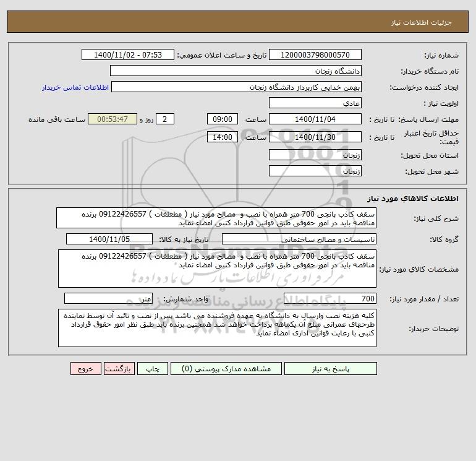Click the goods group field تاسیسات و مصالح ساختمانی

tap(299, 239)
